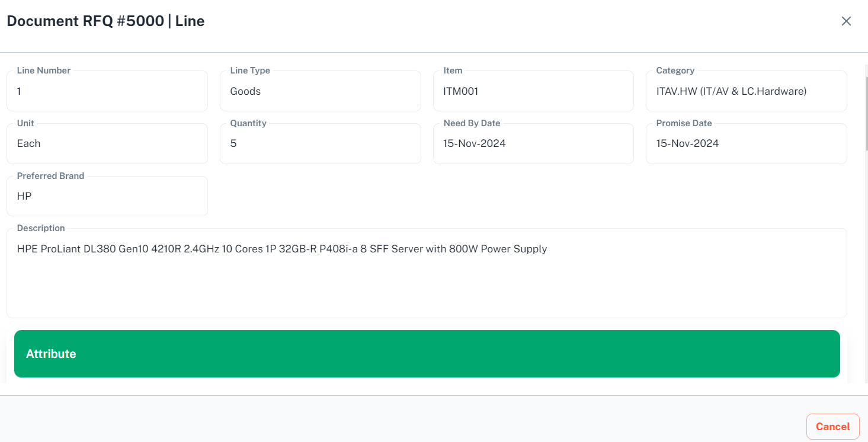
Task: Click the 'Description' label text
Action: click(41, 228)
